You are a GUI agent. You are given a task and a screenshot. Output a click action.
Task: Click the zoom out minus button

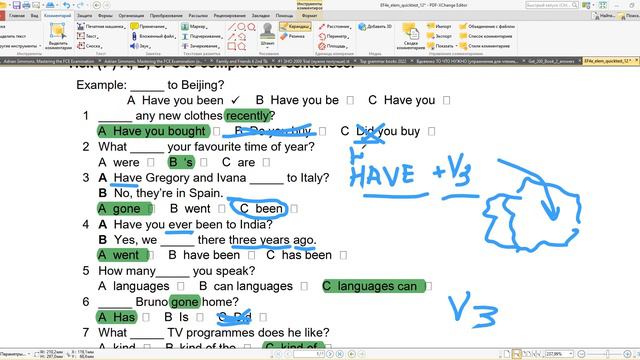[x=582, y=354]
